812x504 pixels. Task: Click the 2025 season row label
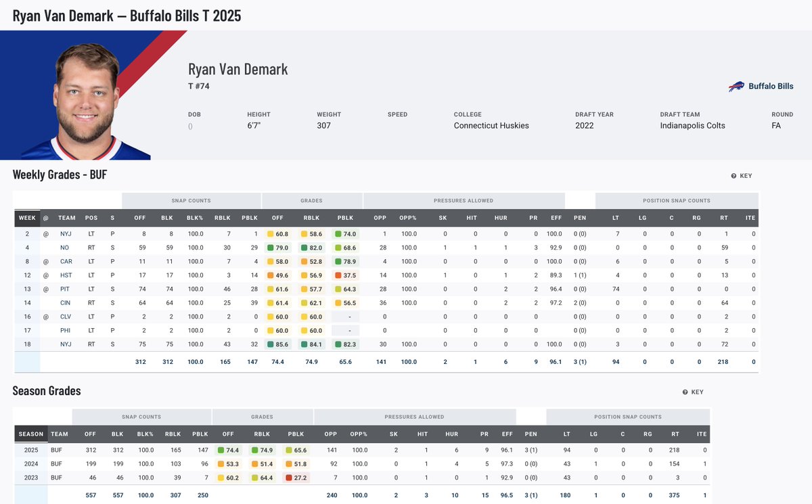coord(30,450)
